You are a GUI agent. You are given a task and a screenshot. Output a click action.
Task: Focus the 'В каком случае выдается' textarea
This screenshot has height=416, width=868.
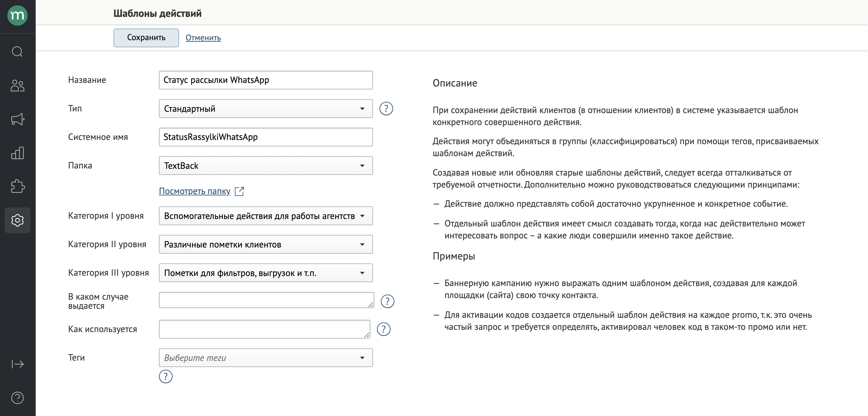(x=267, y=300)
